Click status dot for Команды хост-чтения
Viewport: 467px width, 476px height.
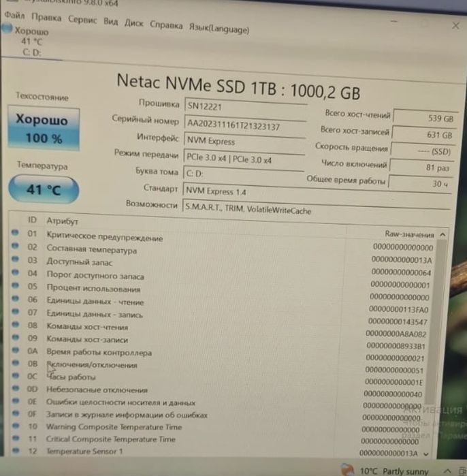click(15, 324)
